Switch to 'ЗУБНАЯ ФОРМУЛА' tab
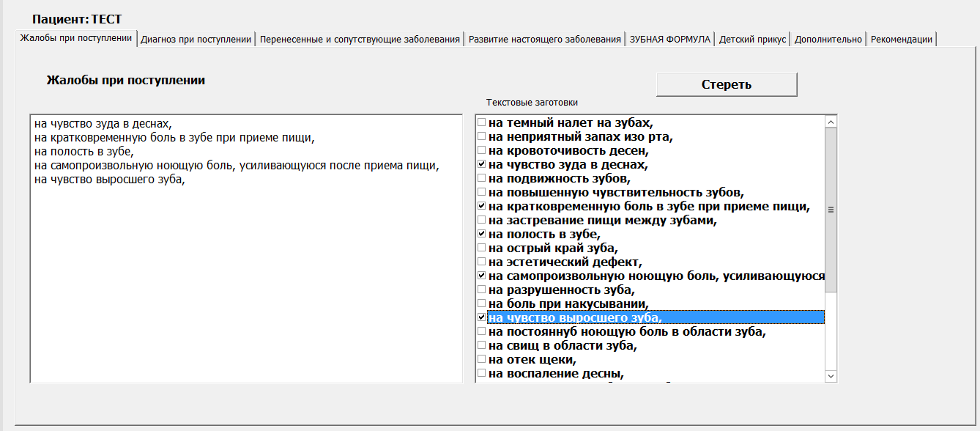This screenshot has height=431, width=980. [669, 40]
